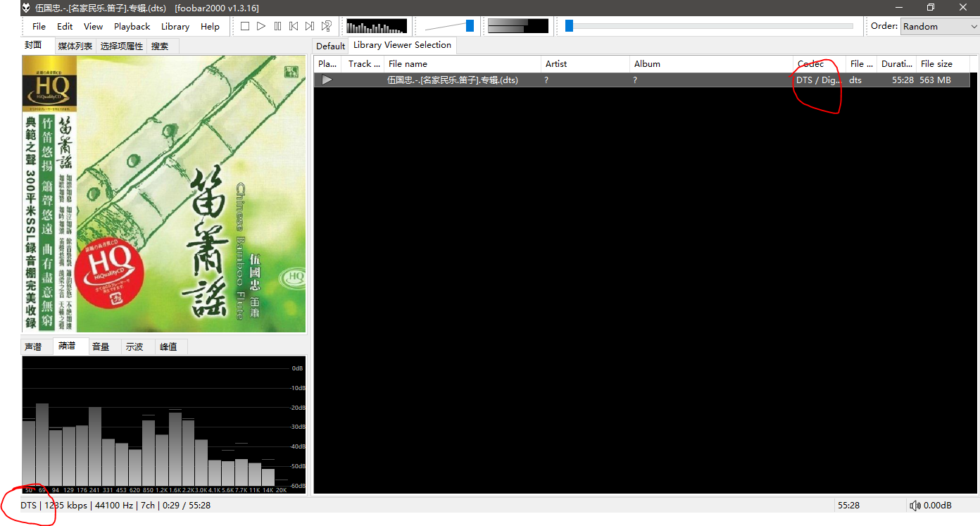Skip to the next track

point(310,26)
